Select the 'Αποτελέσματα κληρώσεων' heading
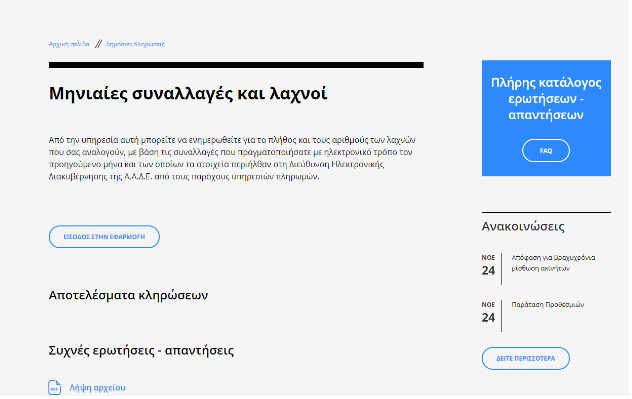Image resolution: width=632 pixels, height=399 pixels. coord(128,295)
